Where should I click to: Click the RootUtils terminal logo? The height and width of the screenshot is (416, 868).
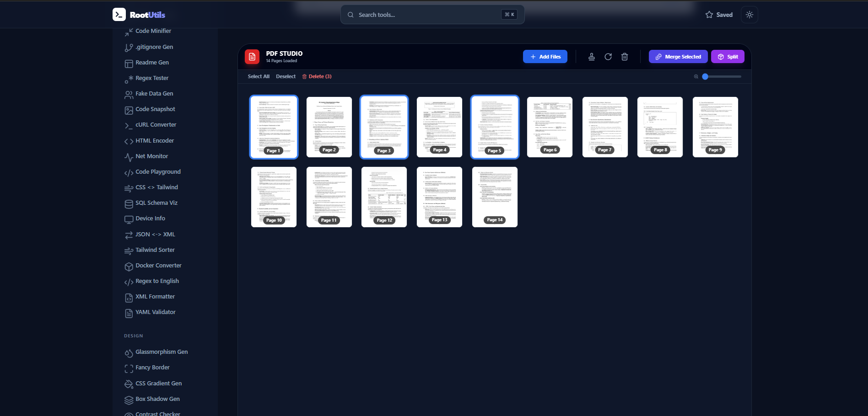pos(119,14)
